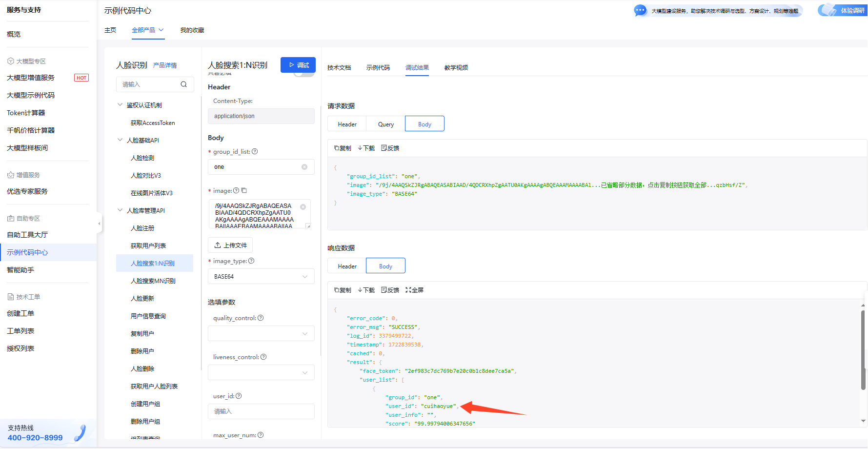Click the search magnifier icon in 人脸识别 panel
Image resolution: width=868 pixels, height=449 pixels.
click(183, 84)
